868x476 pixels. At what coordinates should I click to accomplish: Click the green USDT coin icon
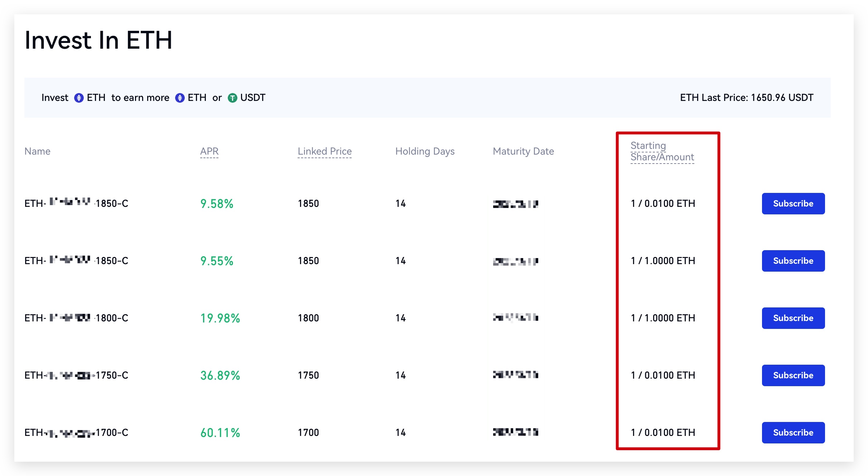pos(232,98)
